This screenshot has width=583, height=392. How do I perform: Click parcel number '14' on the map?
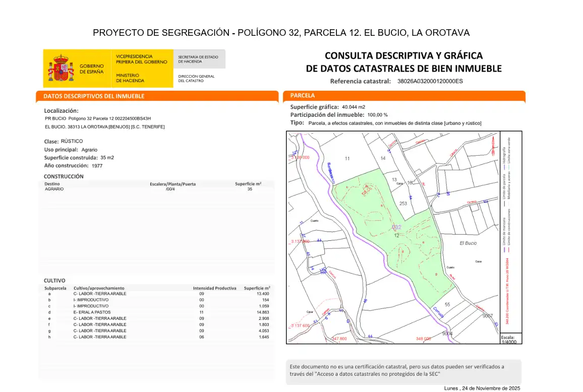383,158
